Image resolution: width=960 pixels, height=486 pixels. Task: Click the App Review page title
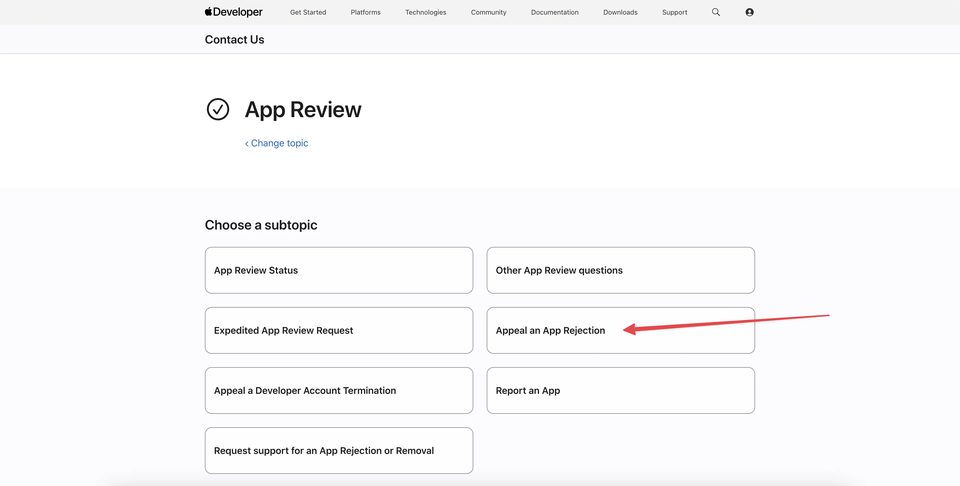(x=303, y=110)
